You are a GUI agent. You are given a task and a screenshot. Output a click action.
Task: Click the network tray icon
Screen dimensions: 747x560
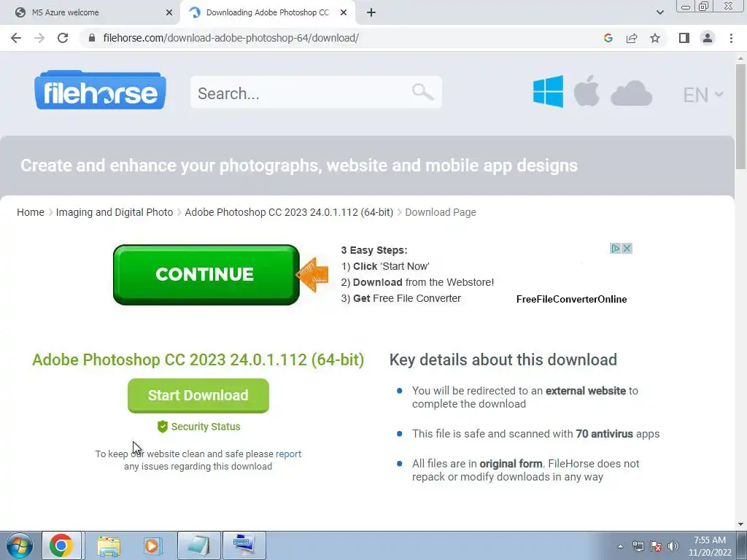pyautogui.click(x=638, y=546)
